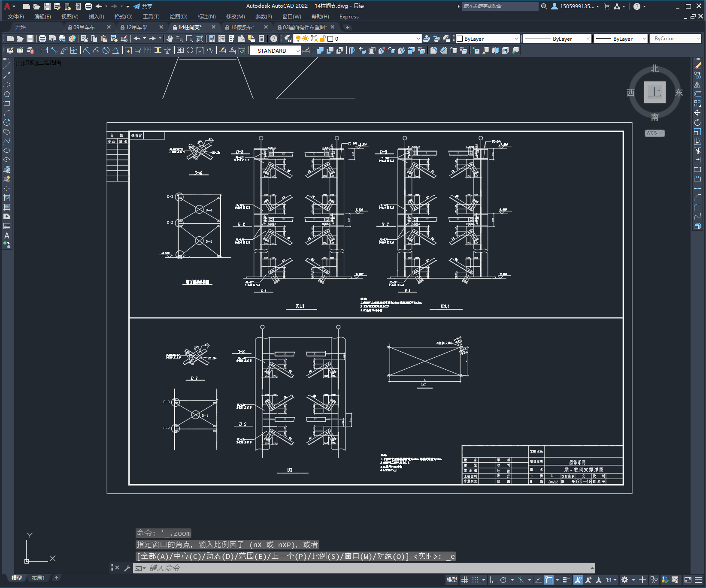Click the Undo arrow in the standard toolbar
Image resolution: width=706 pixels, height=588 pixels.
[137, 39]
